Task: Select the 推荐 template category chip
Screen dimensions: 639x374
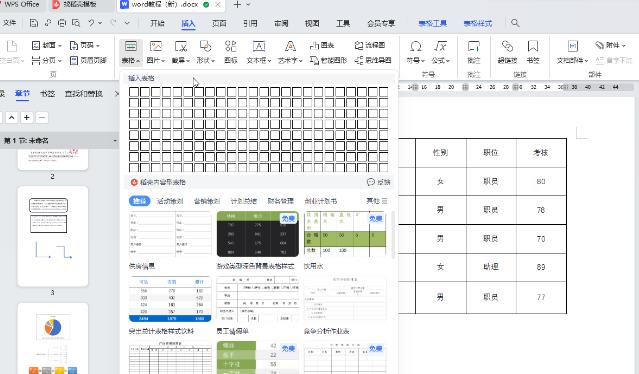Action: [x=139, y=201]
